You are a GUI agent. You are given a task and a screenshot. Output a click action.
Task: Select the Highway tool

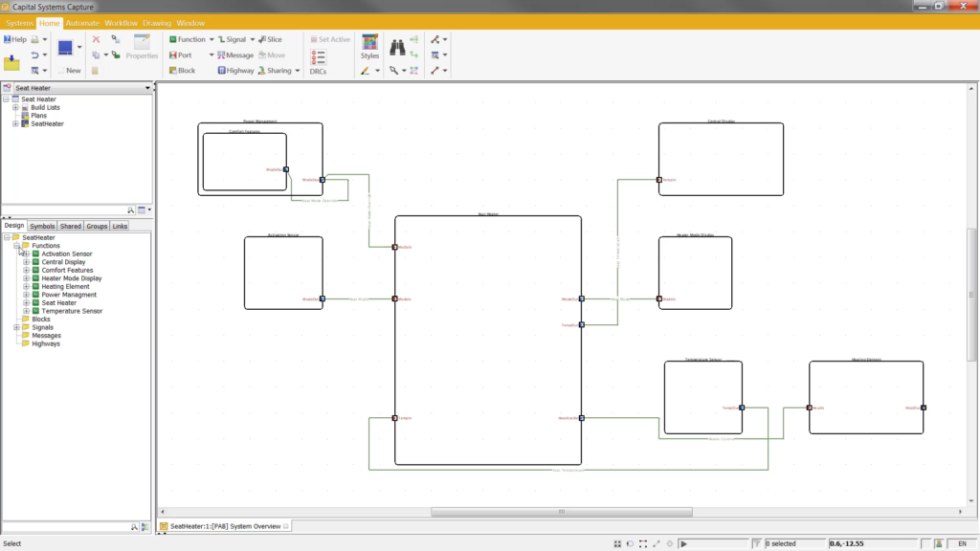(235, 71)
